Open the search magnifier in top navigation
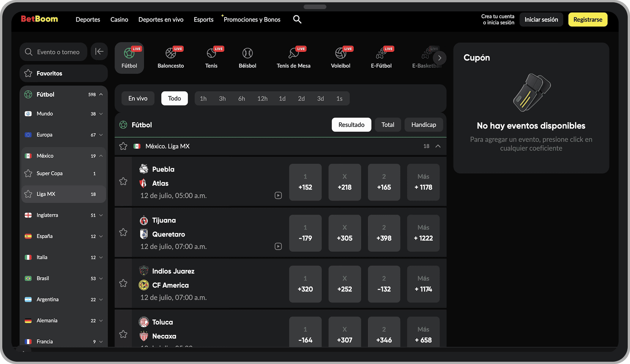 [297, 19]
